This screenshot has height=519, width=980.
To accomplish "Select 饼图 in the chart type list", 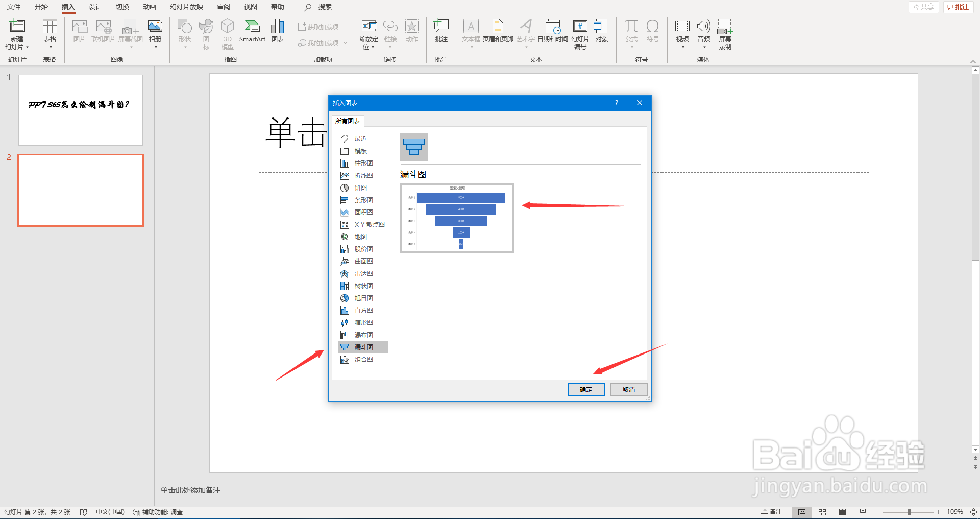I will pos(360,187).
